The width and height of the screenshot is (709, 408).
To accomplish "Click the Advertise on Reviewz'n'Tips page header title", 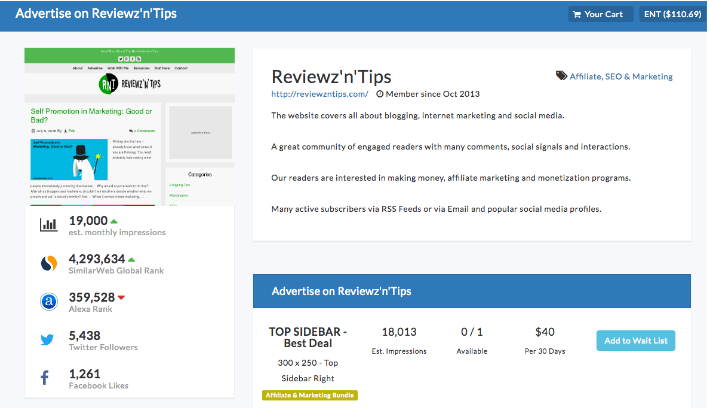I will [96, 14].
